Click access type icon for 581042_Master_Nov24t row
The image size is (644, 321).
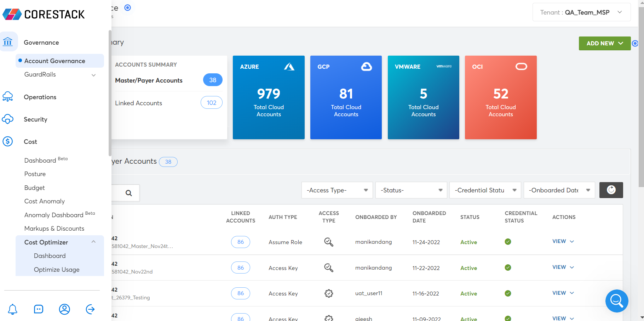coord(329,242)
